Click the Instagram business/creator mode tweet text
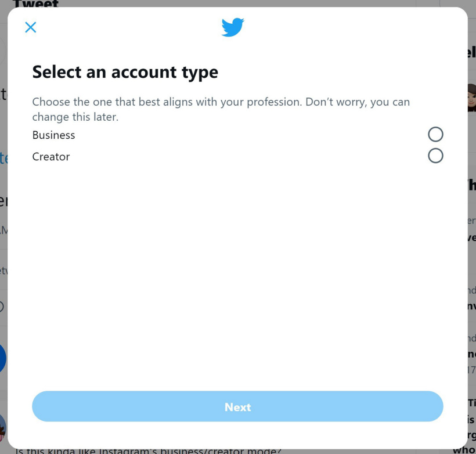Image resolution: width=476 pixels, height=454 pixels. click(x=149, y=451)
